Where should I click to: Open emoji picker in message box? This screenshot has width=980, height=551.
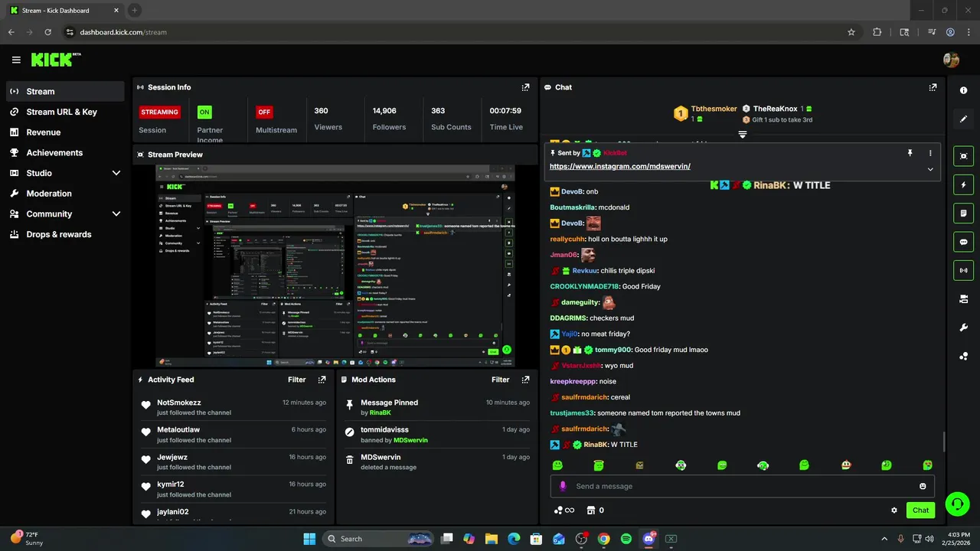[x=923, y=486]
